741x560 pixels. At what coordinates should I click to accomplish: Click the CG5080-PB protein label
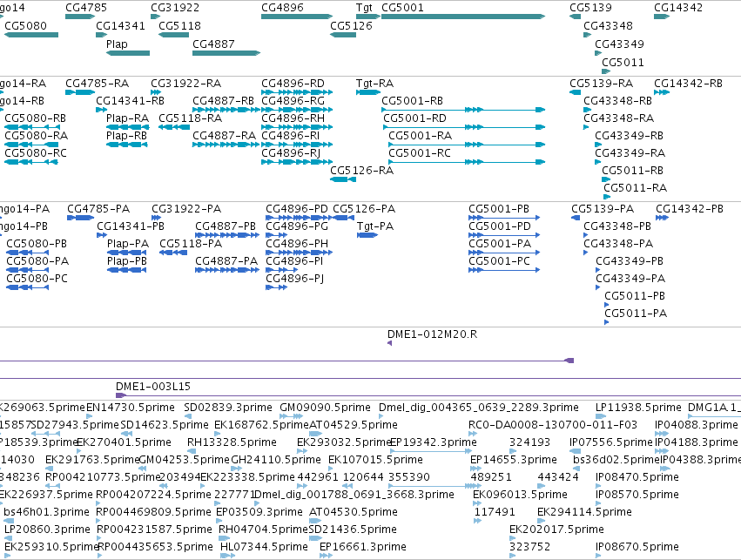click(x=37, y=243)
